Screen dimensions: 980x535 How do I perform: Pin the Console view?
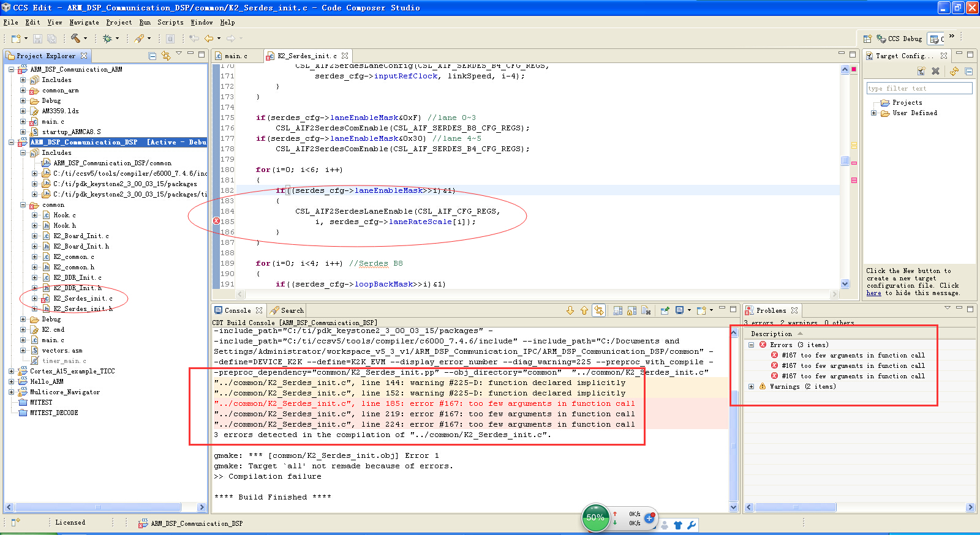tap(665, 310)
